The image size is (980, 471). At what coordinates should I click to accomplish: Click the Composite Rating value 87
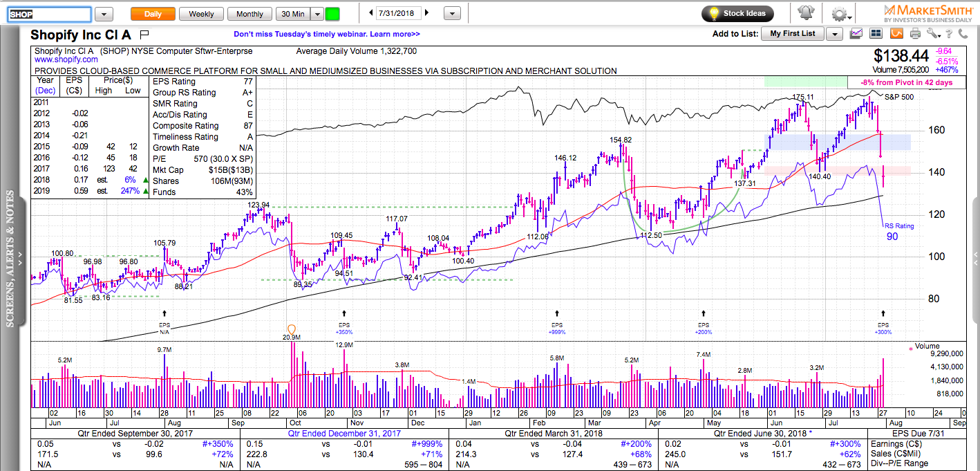pyautogui.click(x=249, y=126)
